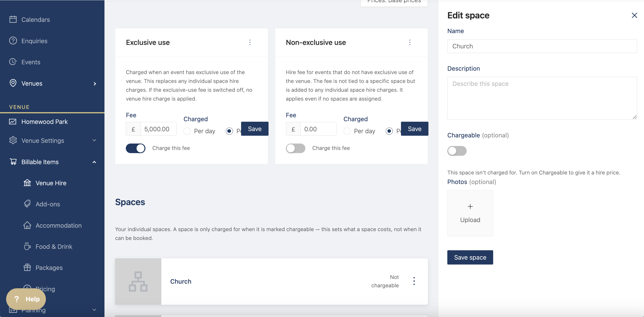Click the Description text area
Viewport: 644px width, 317px height.
pos(542,98)
